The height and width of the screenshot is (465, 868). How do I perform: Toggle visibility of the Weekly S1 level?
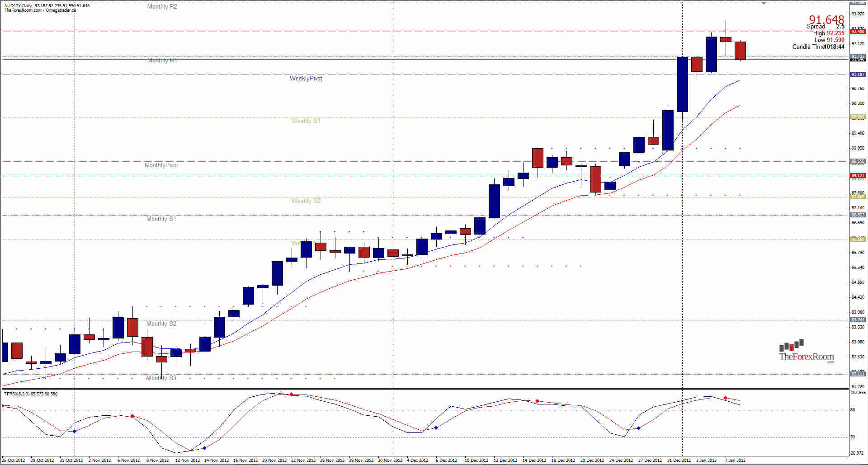tap(305, 121)
